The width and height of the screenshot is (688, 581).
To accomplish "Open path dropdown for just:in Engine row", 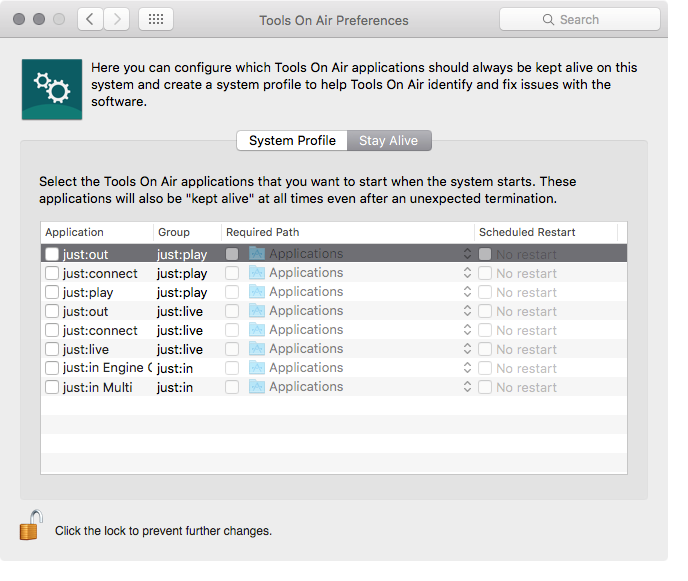I will click(x=467, y=368).
